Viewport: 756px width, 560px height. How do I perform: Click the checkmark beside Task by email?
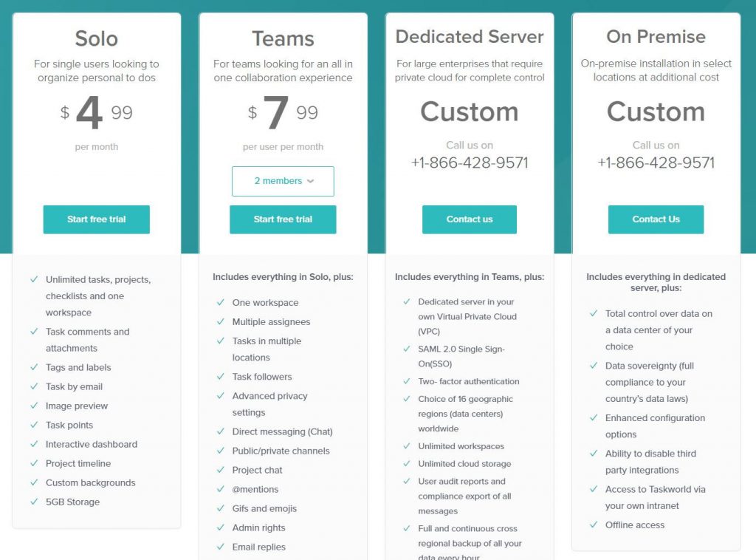(x=34, y=386)
